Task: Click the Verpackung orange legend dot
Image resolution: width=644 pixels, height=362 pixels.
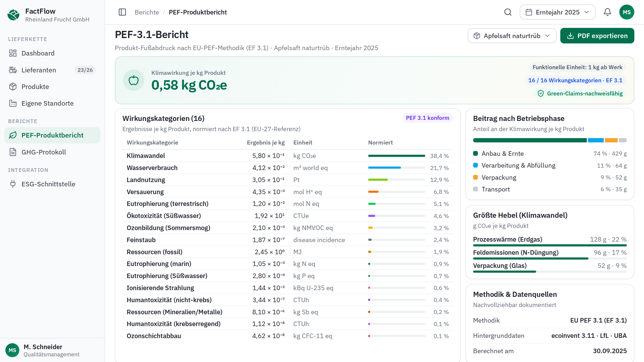Action: (475, 177)
